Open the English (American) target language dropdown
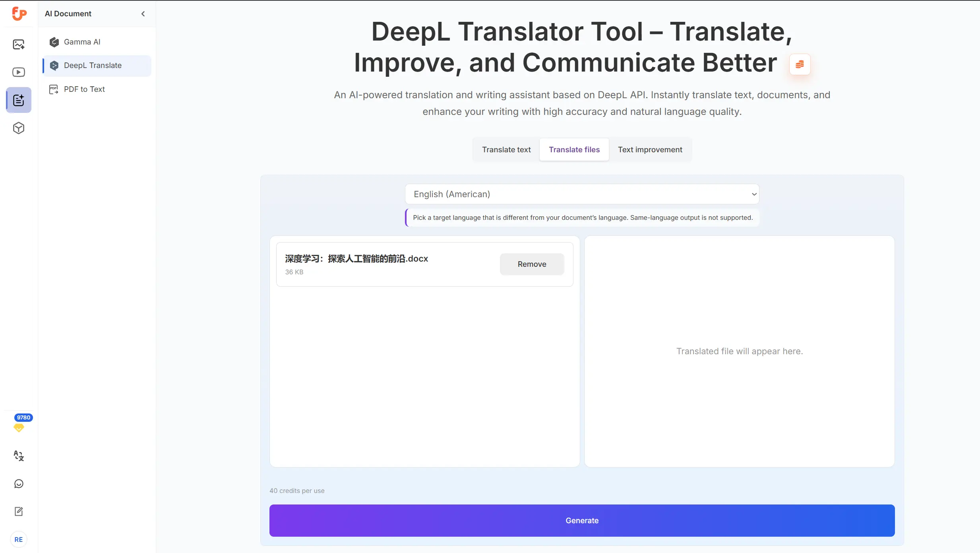Viewport: 980px width, 553px height. [582, 194]
